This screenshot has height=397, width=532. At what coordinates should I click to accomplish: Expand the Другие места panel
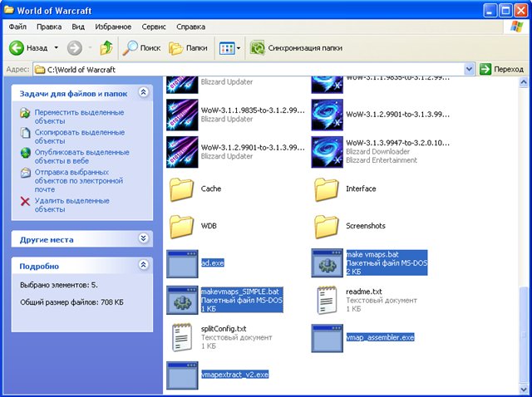pos(144,238)
